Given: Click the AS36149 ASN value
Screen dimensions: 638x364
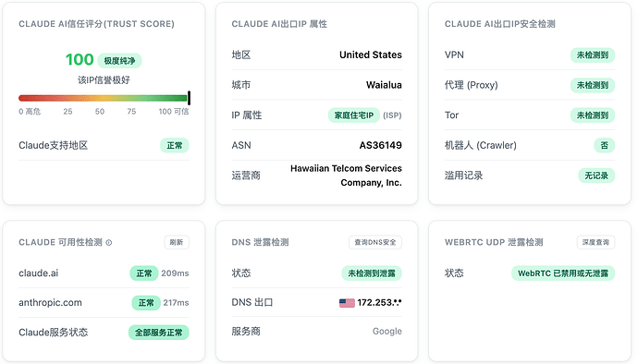Looking at the screenshot, I should pyautogui.click(x=380, y=145).
